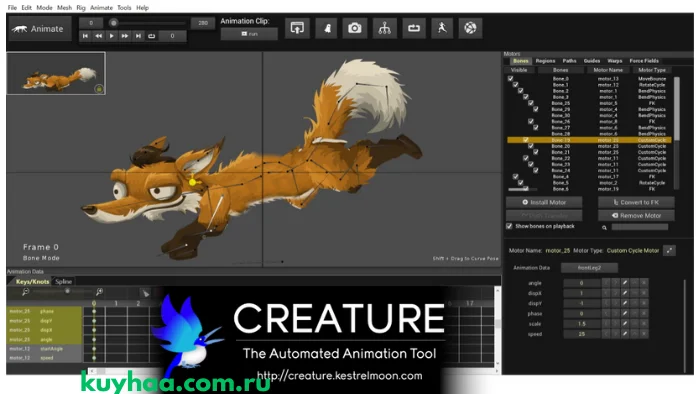Select the motor_25 phase timeline row
This screenshot has width=700, height=394.
pos(44,311)
